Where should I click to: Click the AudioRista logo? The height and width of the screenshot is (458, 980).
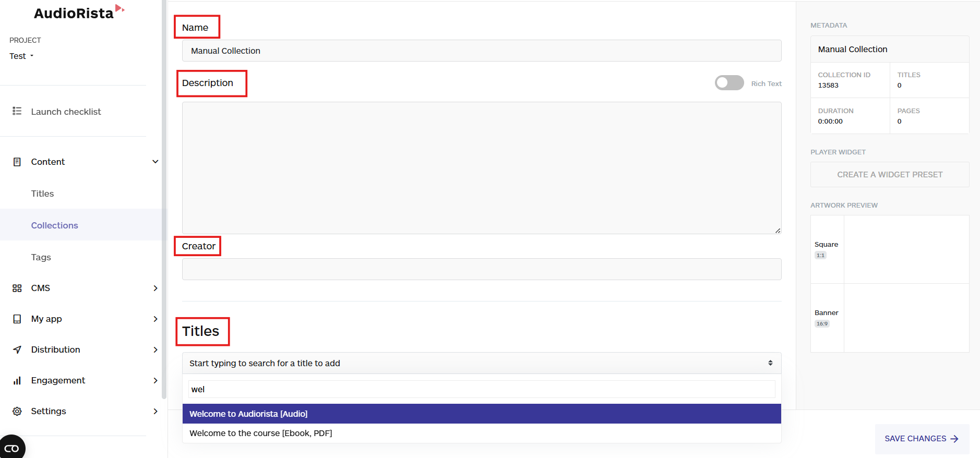coord(79,13)
